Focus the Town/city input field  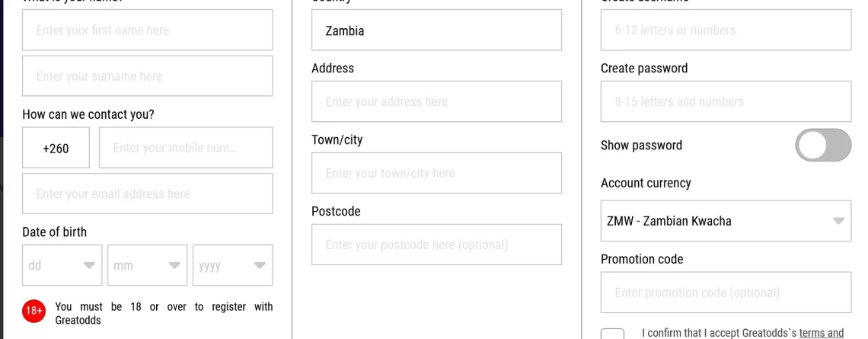[x=436, y=173]
